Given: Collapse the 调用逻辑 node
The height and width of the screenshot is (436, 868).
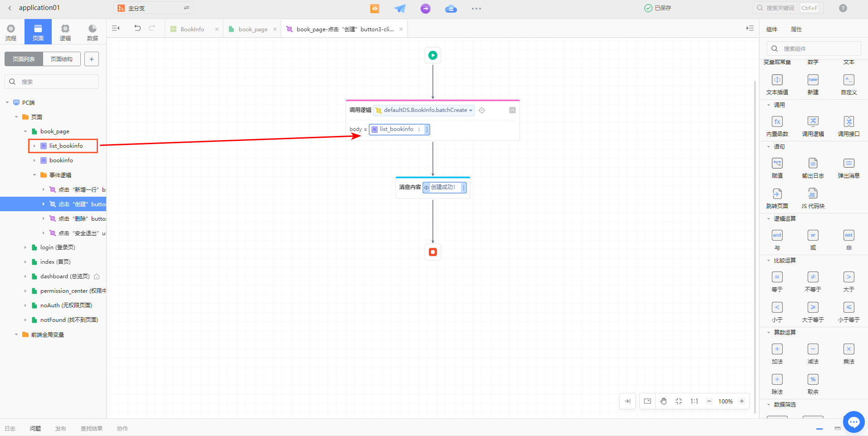Looking at the screenshot, I should click(512, 110).
